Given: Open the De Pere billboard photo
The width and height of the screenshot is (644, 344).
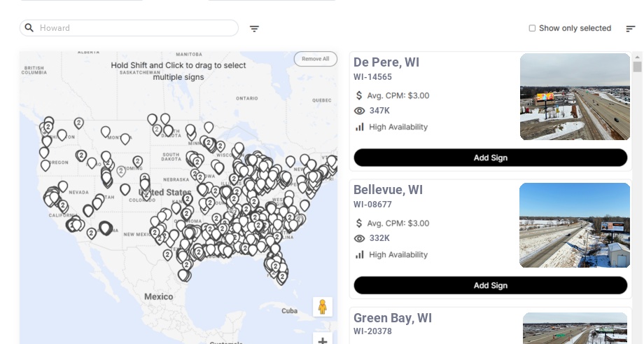Looking at the screenshot, I should (x=575, y=97).
